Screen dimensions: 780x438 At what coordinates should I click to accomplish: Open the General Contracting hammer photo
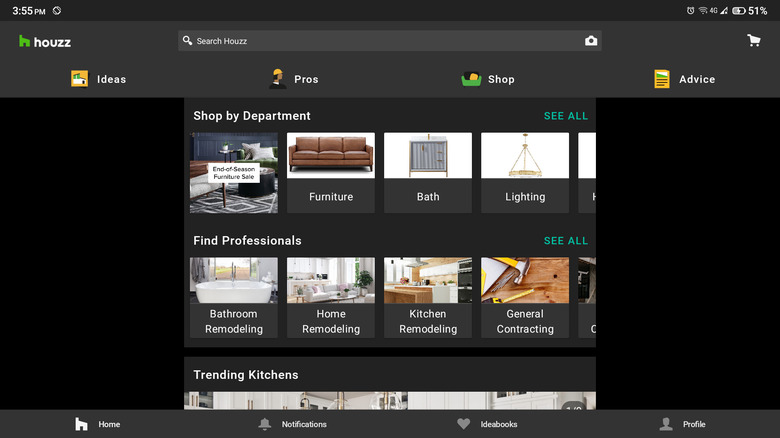pos(525,280)
